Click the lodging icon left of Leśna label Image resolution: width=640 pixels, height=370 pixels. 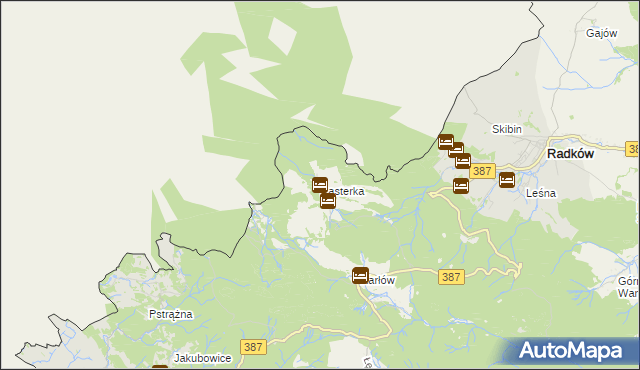(507, 179)
